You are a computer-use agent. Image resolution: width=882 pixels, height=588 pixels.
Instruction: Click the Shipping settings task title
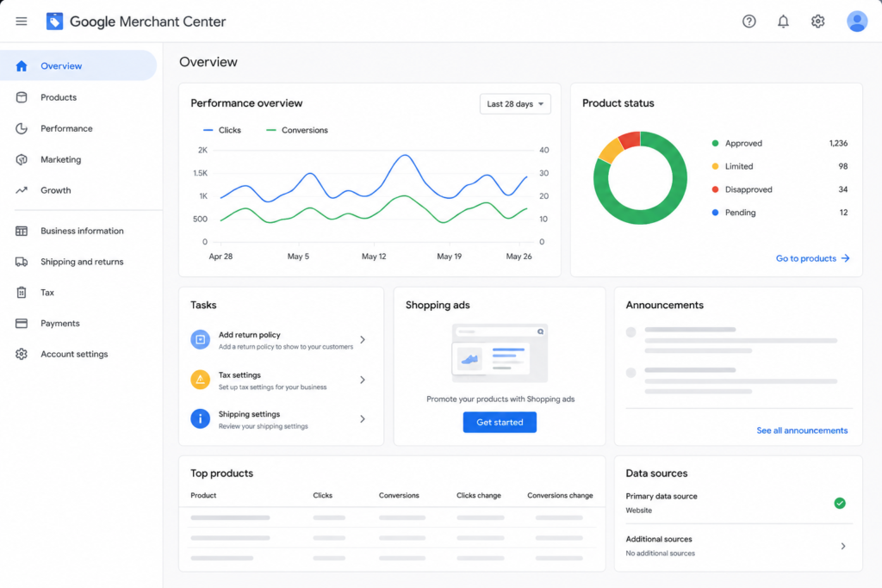[x=249, y=414]
